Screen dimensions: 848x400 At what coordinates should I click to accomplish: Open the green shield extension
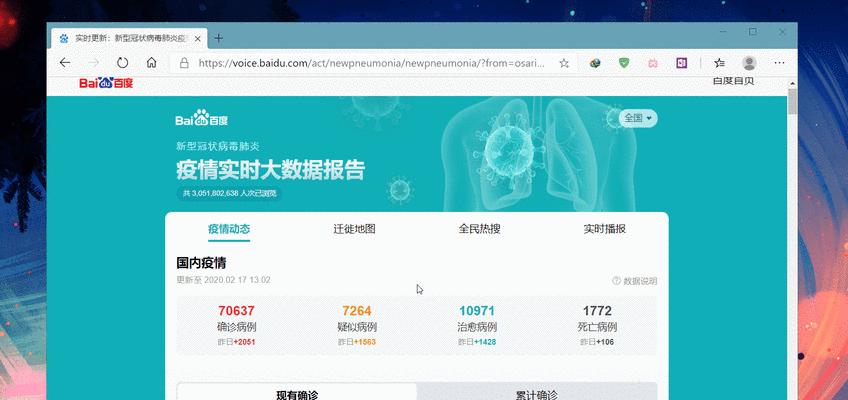[x=624, y=63]
